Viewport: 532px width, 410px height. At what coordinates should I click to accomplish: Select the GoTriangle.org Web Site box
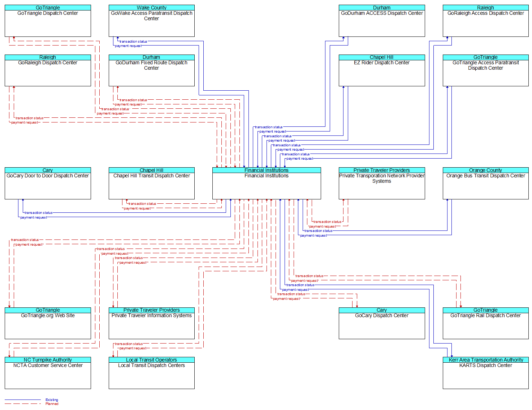click(x=48, y=323)
